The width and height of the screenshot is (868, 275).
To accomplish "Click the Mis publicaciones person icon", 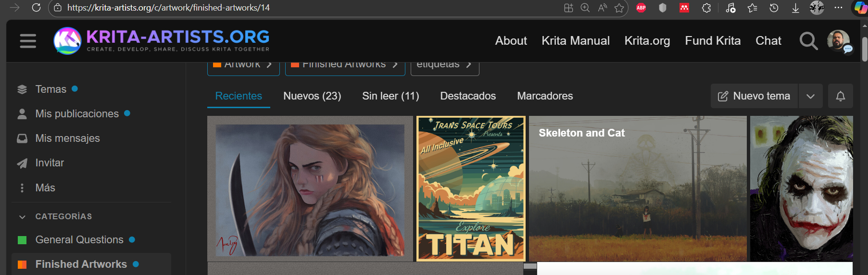I will click(22, 114).
